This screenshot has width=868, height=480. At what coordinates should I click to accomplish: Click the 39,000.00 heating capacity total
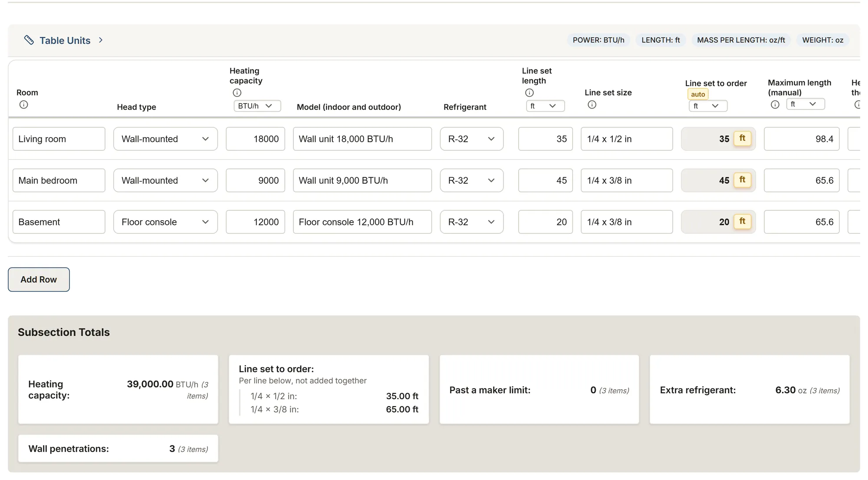point(150,384)
